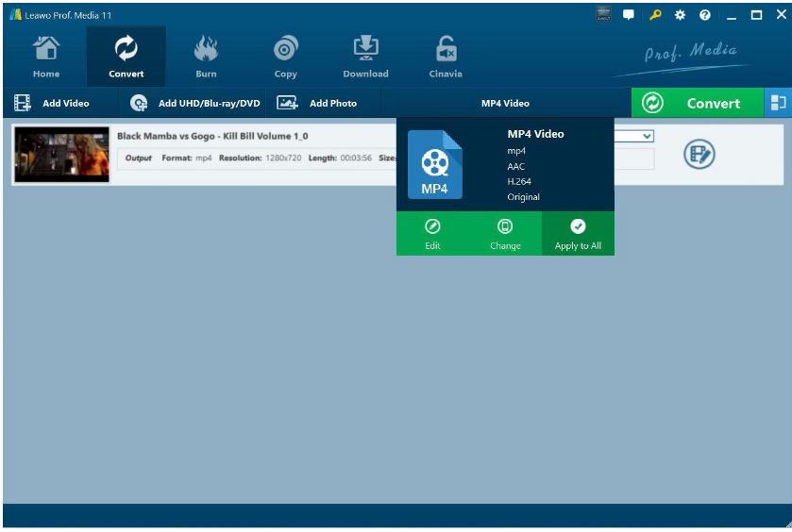Image resolution: width=792 pixels, height=532 pixels.
Task: Click the AAC audio codec text
Action: coord(515,167)
